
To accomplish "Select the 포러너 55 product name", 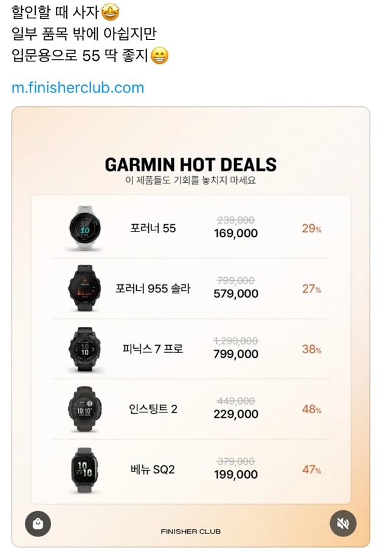I will pyautogui.click(x=153, y=228).
